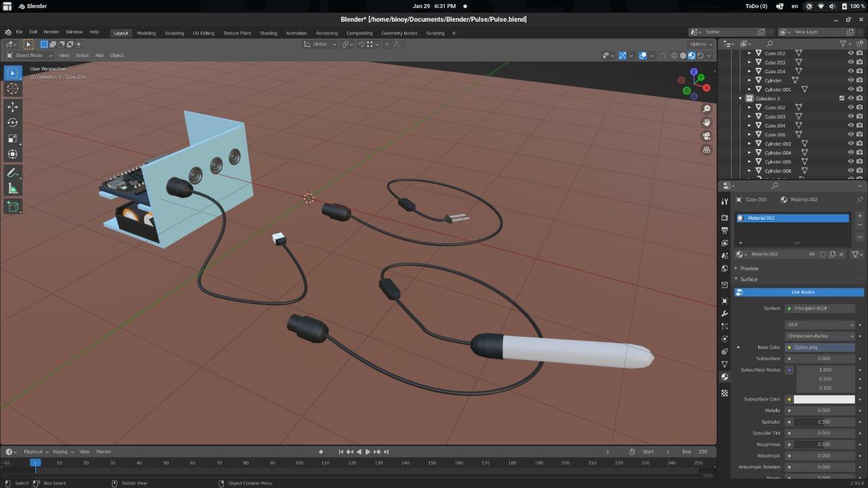
Task: Toggle viewport overlays button
Action: tap(642, 56)
